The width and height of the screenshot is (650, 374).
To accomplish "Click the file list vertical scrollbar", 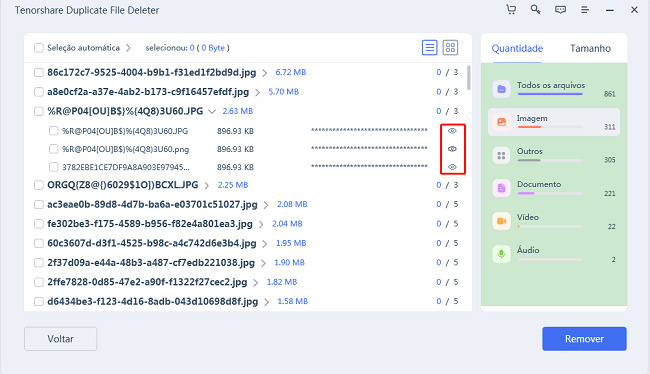I will click(x=469, y=78).
